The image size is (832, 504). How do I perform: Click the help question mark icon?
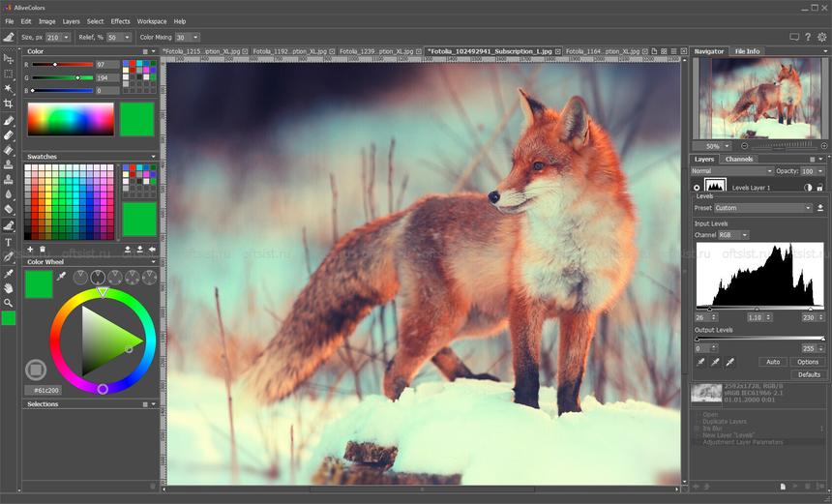click(808, 37)
